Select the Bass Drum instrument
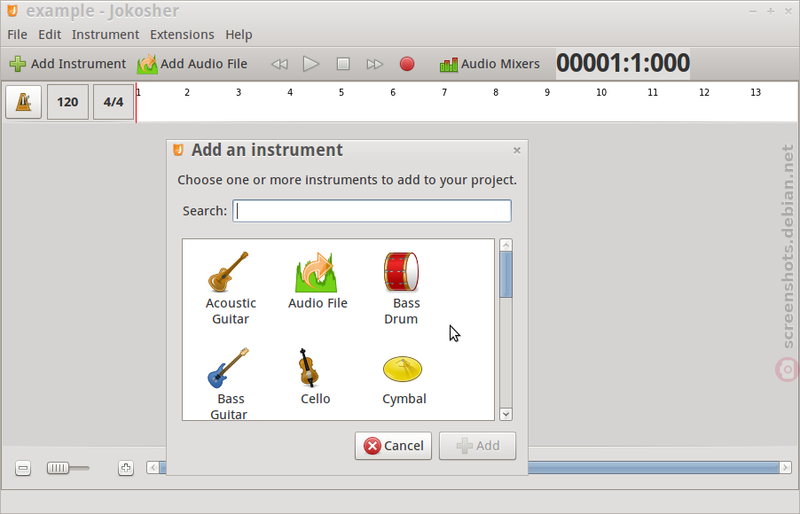 [402, 288]
